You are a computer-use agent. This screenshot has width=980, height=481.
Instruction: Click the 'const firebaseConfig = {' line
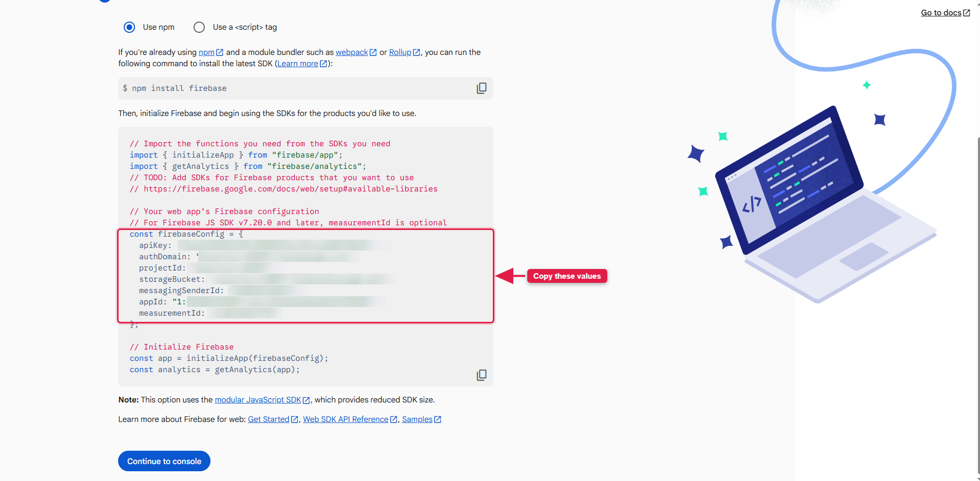tap(186, 234)
